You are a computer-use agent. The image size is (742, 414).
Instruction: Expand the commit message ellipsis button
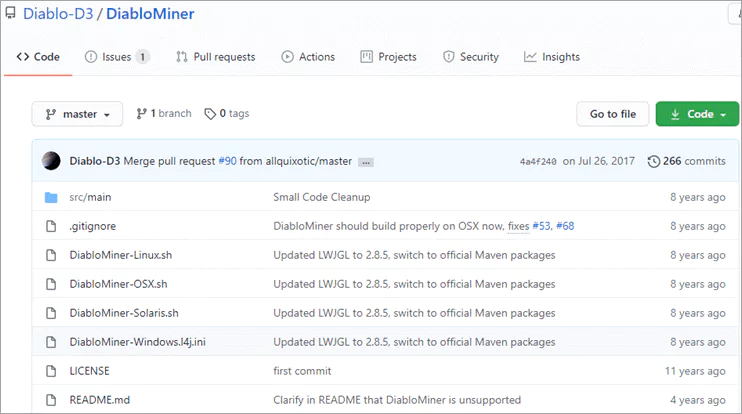coord(366,162)
